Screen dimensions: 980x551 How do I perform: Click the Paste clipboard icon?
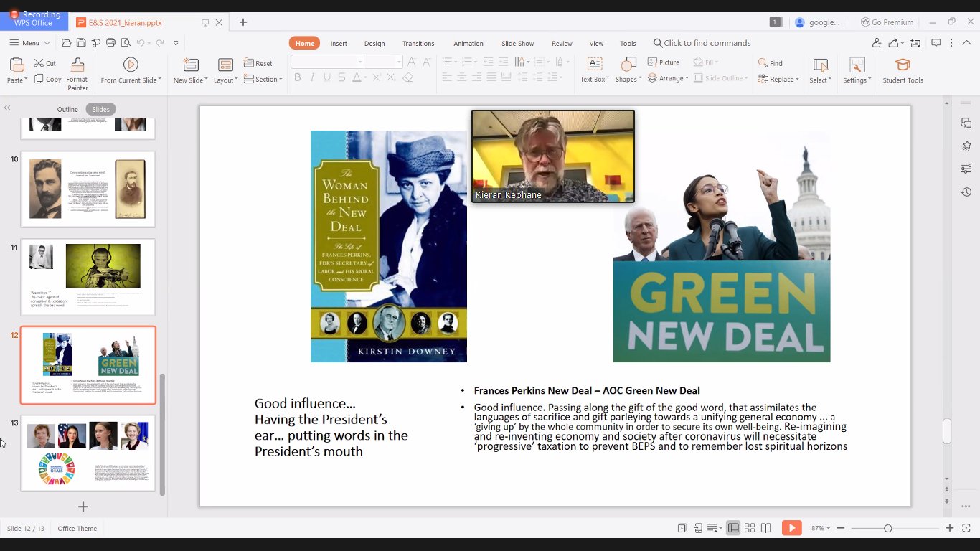point(17,65)
